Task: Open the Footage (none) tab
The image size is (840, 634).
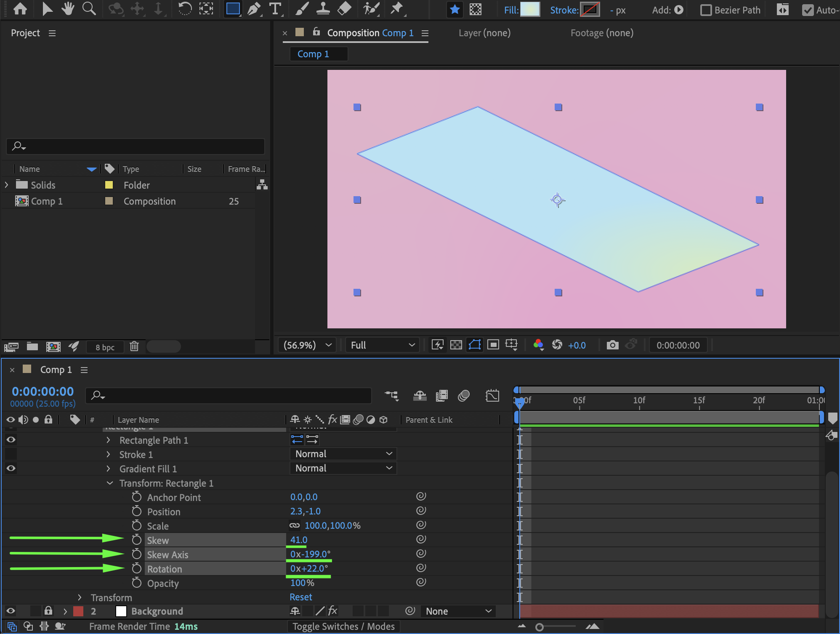Action: click(601, 33)
